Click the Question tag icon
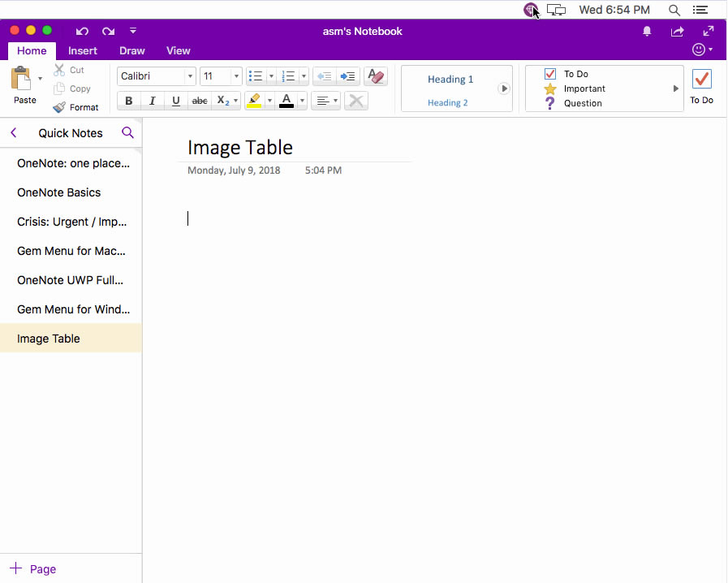Viewport: 728px width, 583px height. click(x=550, y=103)
